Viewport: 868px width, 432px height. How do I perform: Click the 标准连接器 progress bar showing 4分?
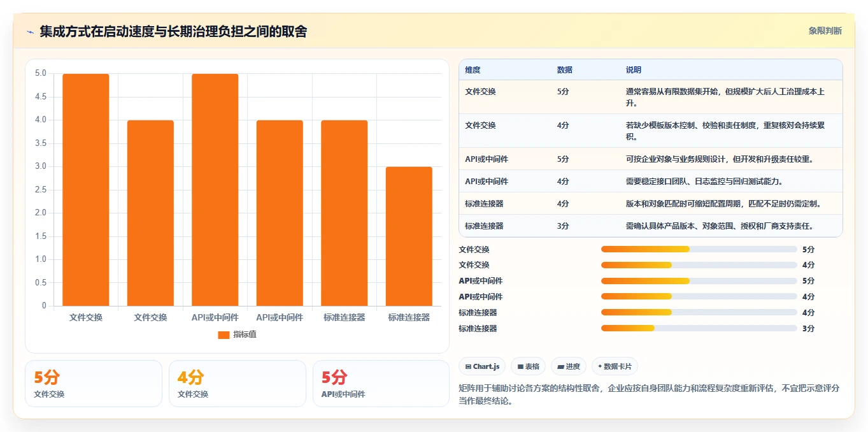(x=699, y=313)
